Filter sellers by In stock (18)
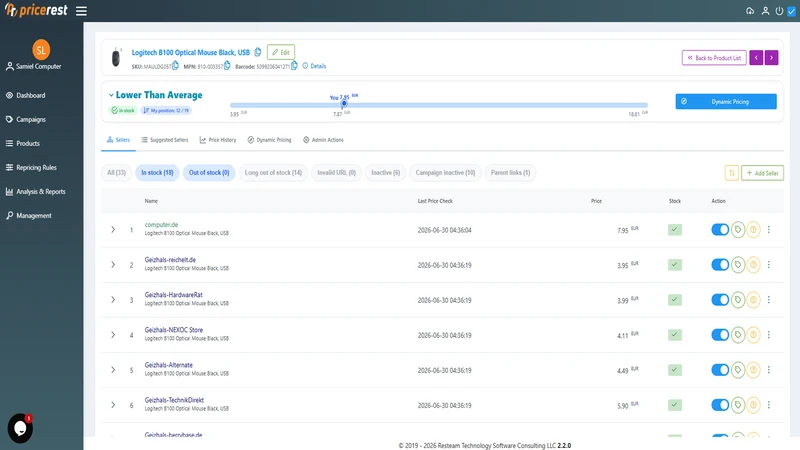Viewport: 800px width, 450px height. click(x=157, y=173)
